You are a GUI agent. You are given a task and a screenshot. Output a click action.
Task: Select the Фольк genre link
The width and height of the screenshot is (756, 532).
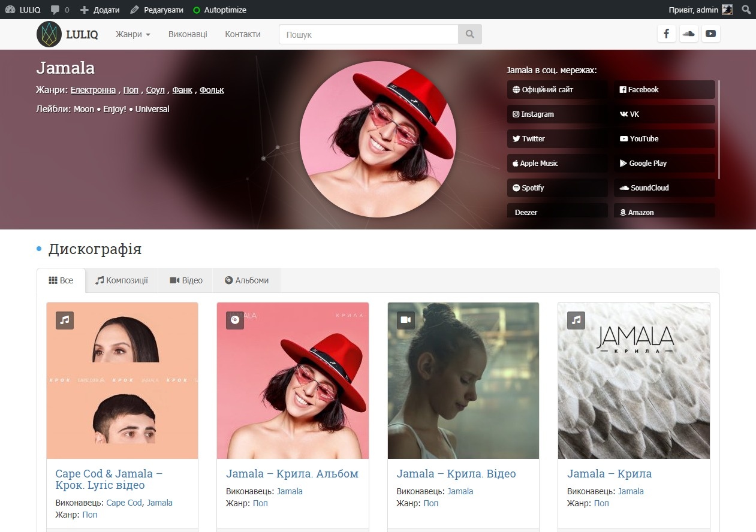212,90
